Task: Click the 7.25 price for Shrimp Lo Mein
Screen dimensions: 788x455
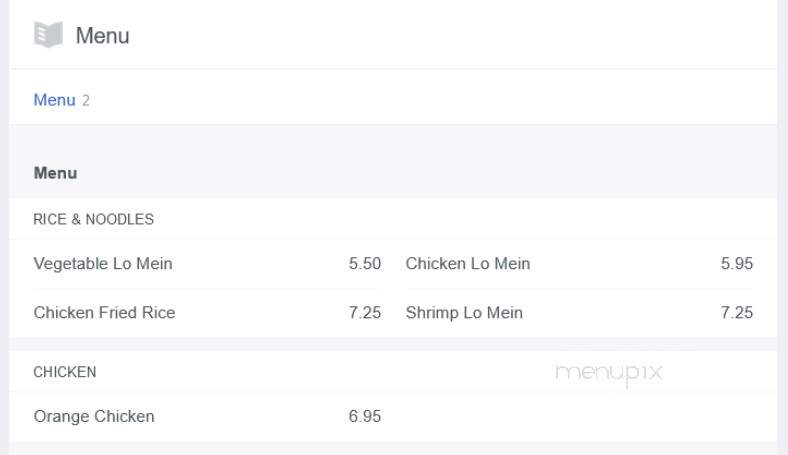Action: (737, 312)
